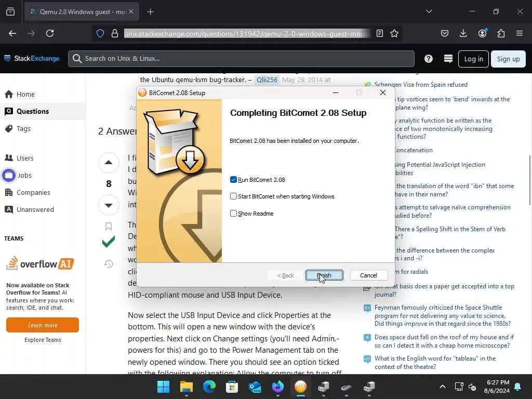The height and width of the screenshot is (399, 532).
Task: Open Stack Exchange help icon
Action: coord(429,59)
